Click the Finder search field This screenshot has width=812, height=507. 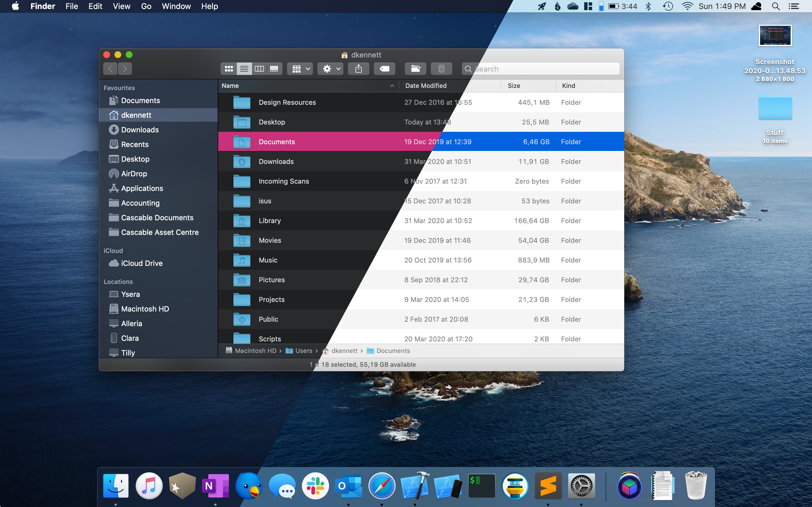pyautogui.click(x=544, y=69)
